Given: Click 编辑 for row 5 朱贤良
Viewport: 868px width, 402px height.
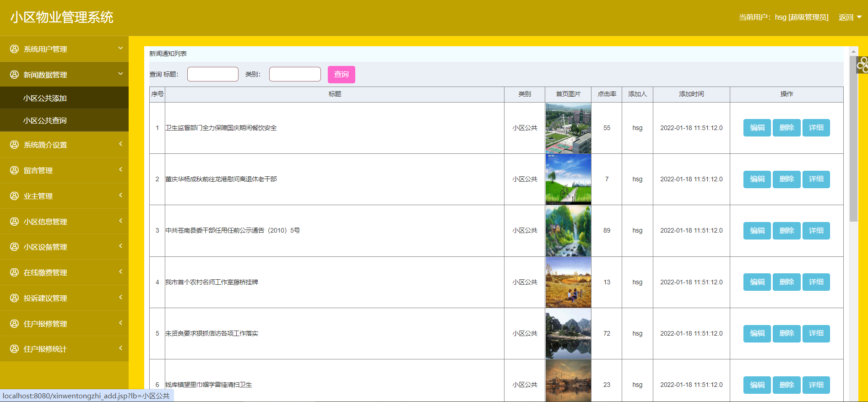Looking at the screenshot, I should click(x=757, y=333).
